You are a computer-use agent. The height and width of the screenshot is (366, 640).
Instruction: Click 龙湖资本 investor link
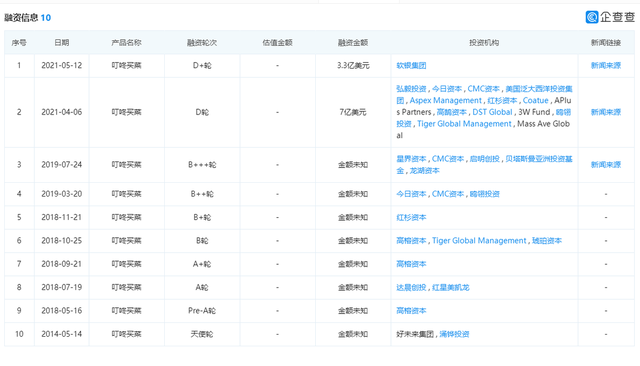coord(424,171)
